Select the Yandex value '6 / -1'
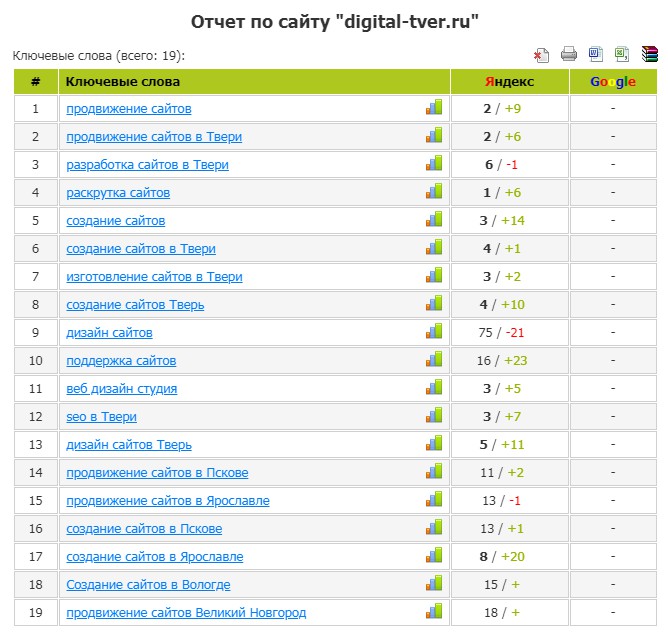 pyautogui.click(x=501, y=165)
